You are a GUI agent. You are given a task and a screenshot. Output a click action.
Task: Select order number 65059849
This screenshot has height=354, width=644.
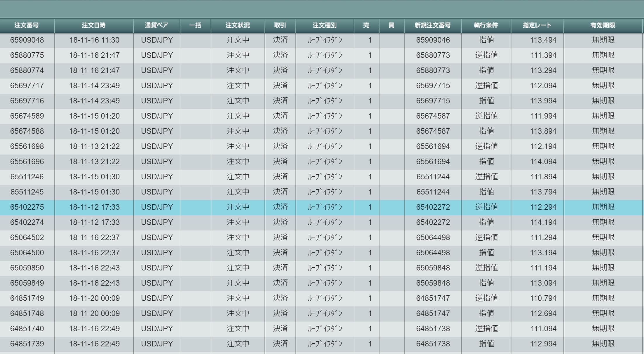point(27,283)
